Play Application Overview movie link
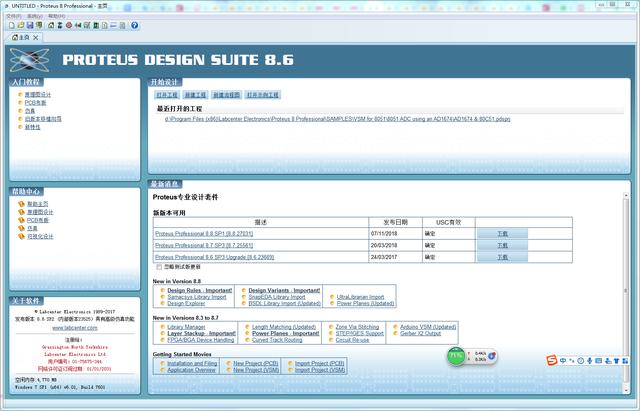The image size is (640, 411). tap(191, 370)
